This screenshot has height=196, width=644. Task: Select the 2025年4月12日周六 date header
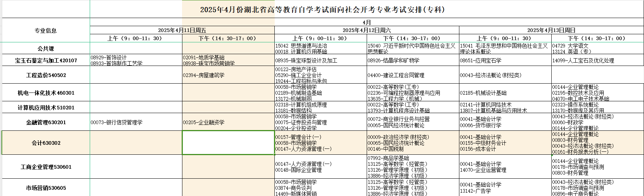(367, 30)
